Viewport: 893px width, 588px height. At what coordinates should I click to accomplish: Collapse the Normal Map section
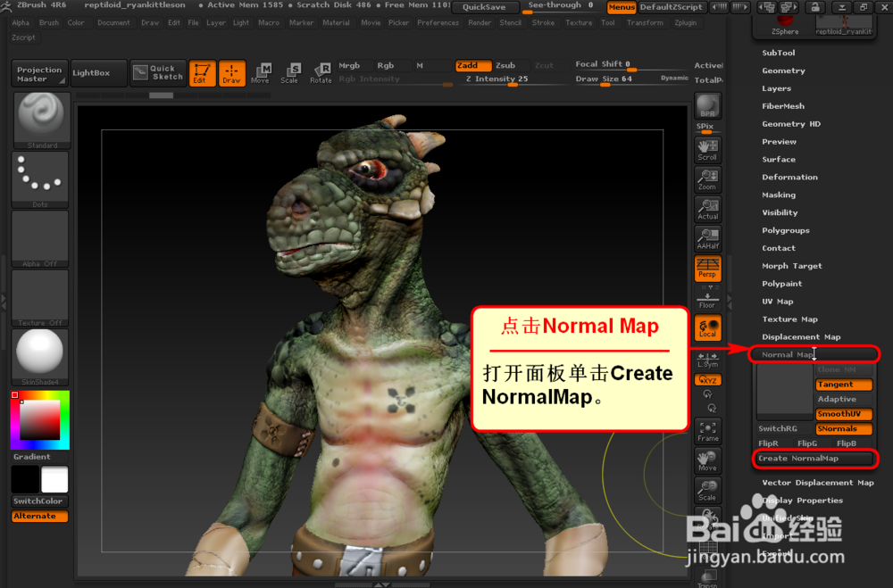814,354
